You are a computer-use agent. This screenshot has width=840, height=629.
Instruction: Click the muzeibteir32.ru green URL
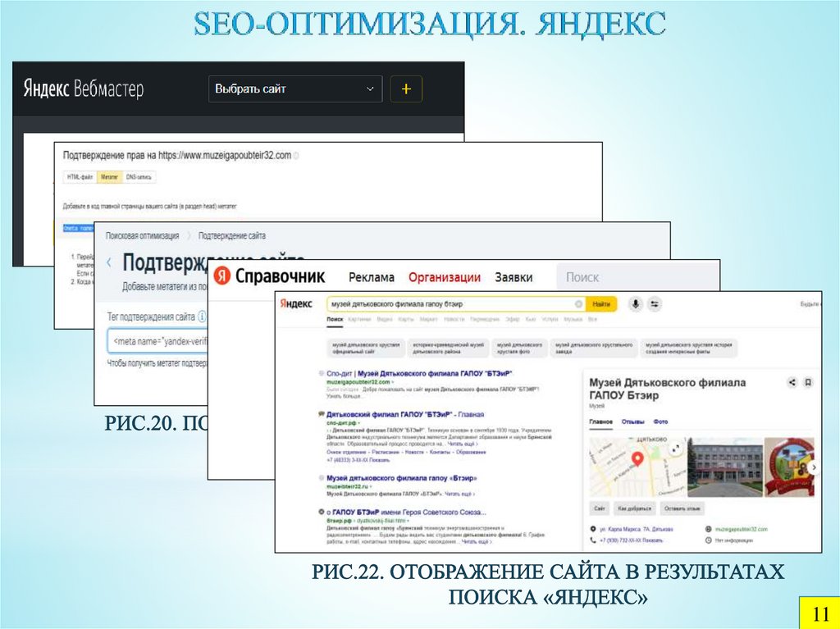pos(347,486)
